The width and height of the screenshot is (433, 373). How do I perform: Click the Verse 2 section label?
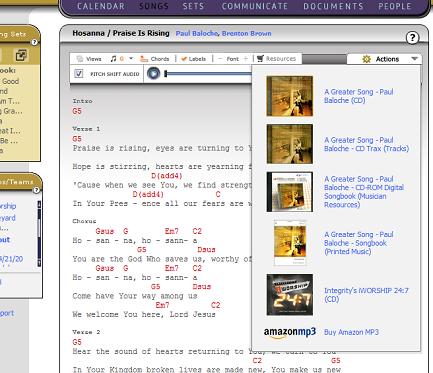pyautogui.click(x=86, y=332)
